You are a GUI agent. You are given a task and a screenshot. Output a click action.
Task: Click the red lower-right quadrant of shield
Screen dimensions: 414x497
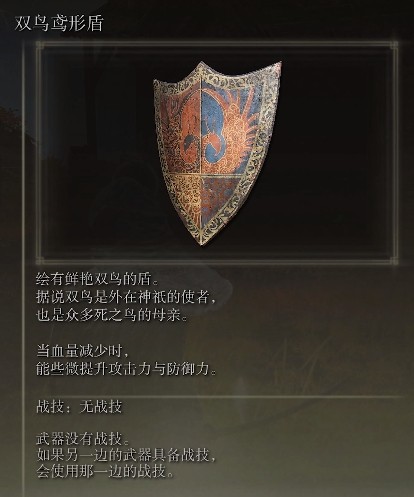tap(218, 195)
